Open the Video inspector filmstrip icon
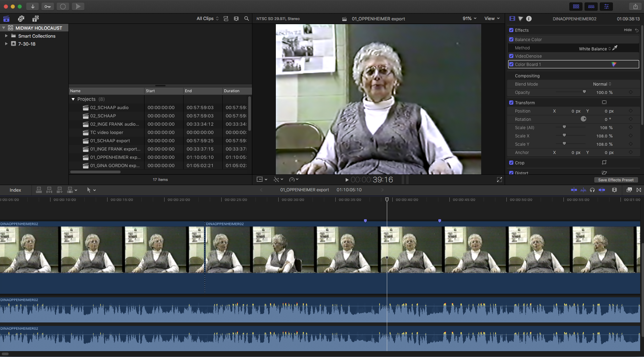Image resolution: width=644 pixels, height=357 pixels. (512, 19)
